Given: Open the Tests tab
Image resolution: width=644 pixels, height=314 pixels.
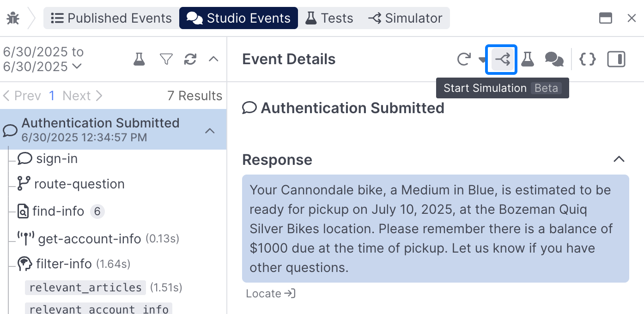Looking at the screenshot, I should (x=329, y=18).
